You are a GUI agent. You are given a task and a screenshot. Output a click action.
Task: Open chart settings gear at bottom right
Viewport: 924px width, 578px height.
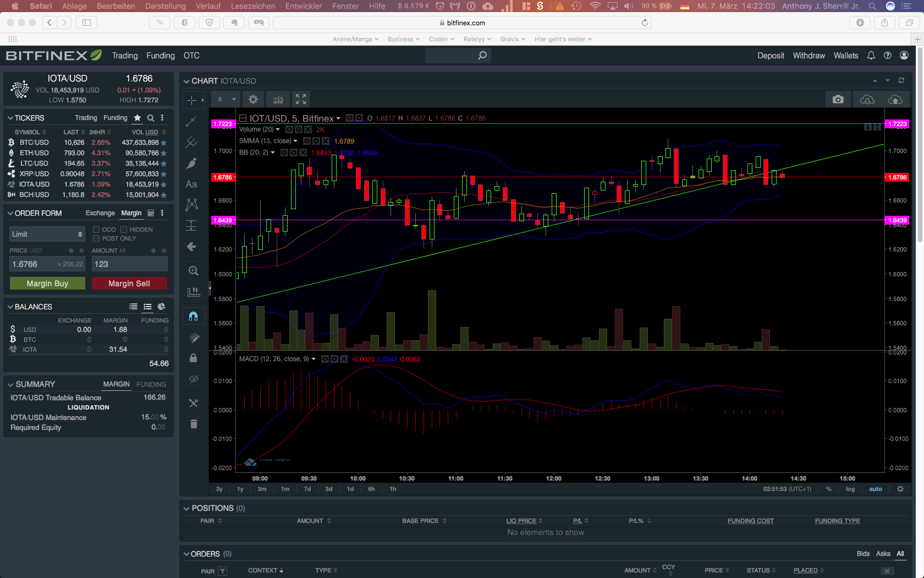click(900, 489)
